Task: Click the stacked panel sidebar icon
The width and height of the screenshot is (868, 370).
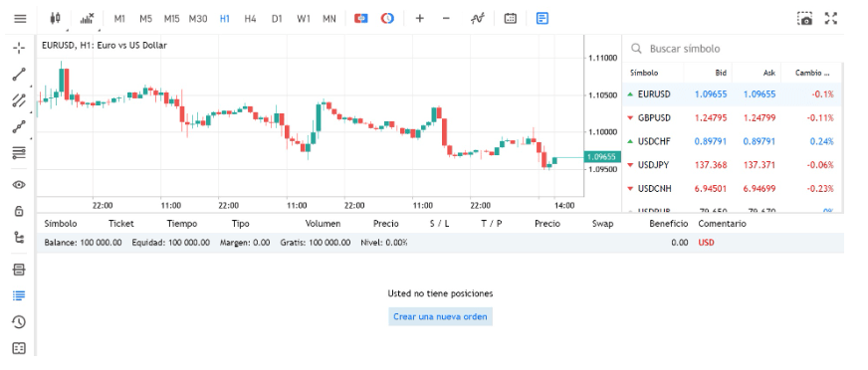Action: pyautogui.click(x=19, y=270)
